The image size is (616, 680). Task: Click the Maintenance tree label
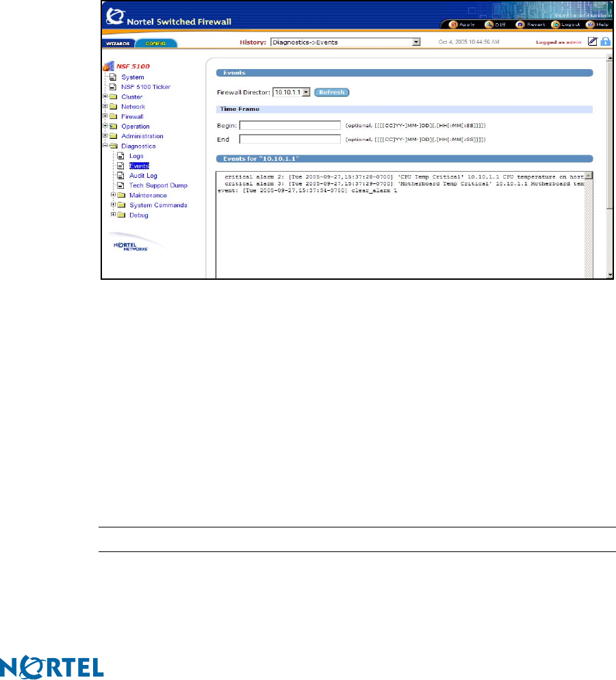[148, 195]
